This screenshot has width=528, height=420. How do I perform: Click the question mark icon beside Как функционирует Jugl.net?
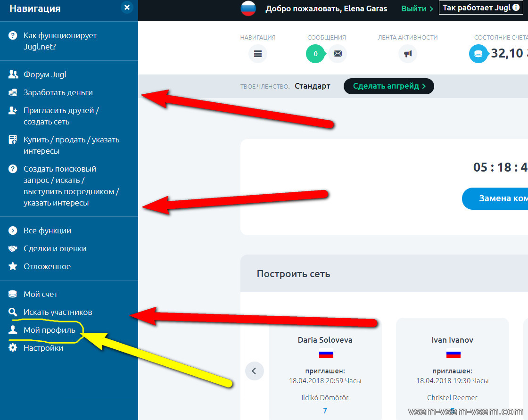tap(13, 35)
